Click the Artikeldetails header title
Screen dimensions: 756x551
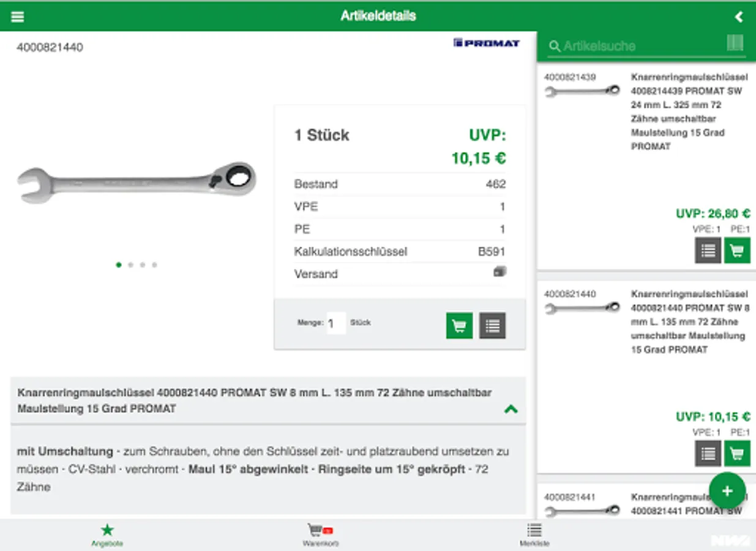pos(378,16)
